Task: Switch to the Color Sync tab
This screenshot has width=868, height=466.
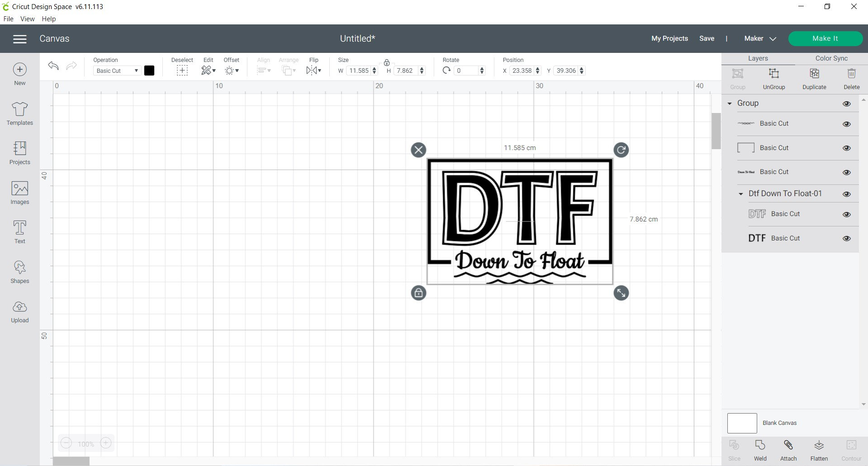Action: (830, 58)
